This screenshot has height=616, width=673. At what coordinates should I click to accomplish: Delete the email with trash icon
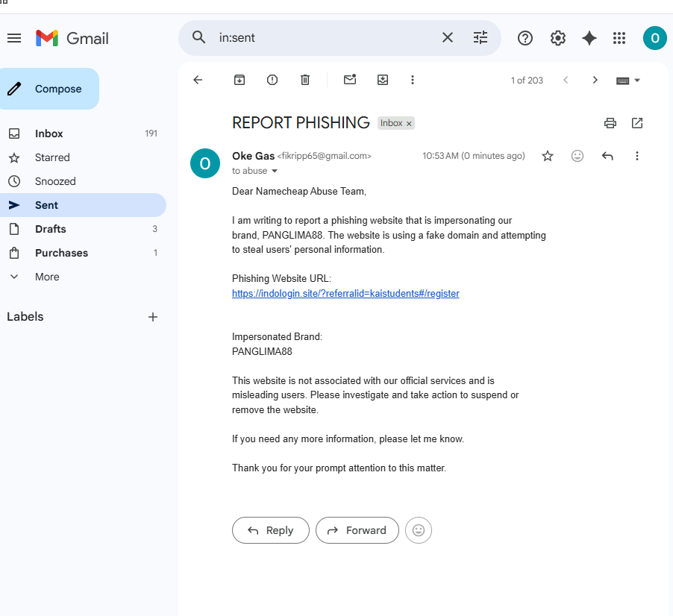[304, 80]
